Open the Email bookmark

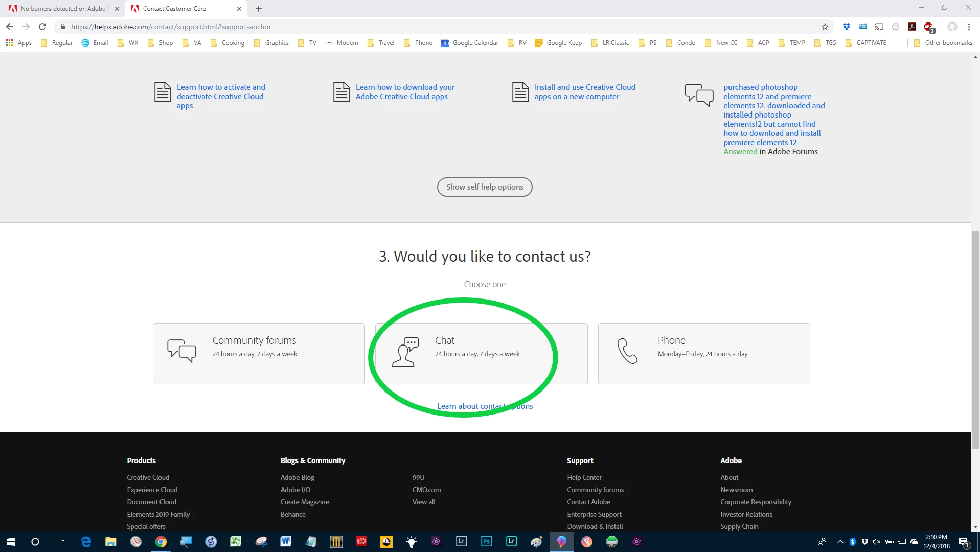[95, 43]
